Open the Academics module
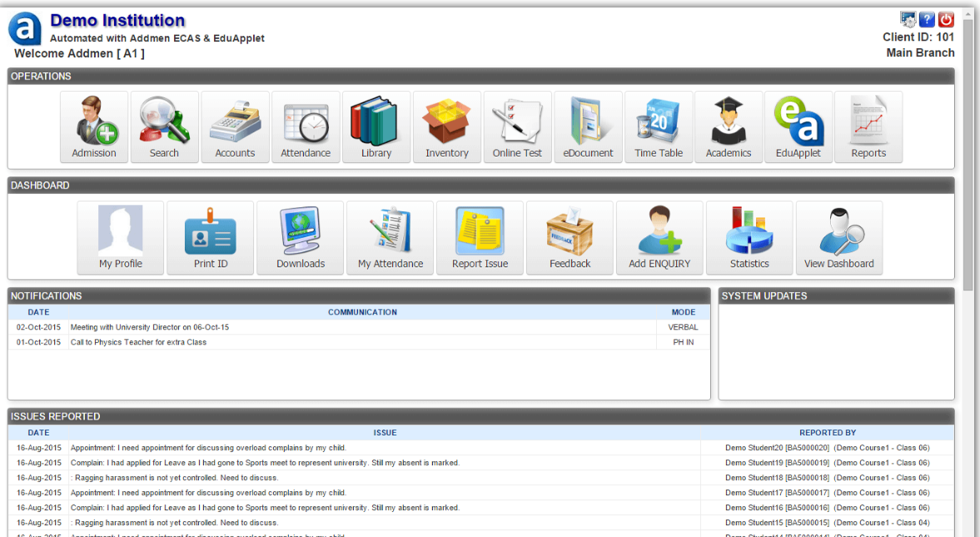The image size is (980, 537). [729, 127]
